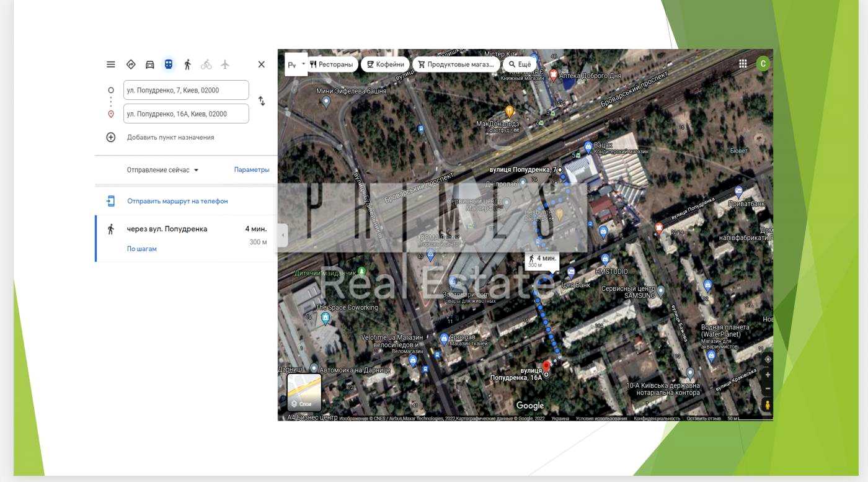Click the 4 мин. walking time label
Image resolution: width=868 pixels, height=482 pixels.
pos(542,261)
